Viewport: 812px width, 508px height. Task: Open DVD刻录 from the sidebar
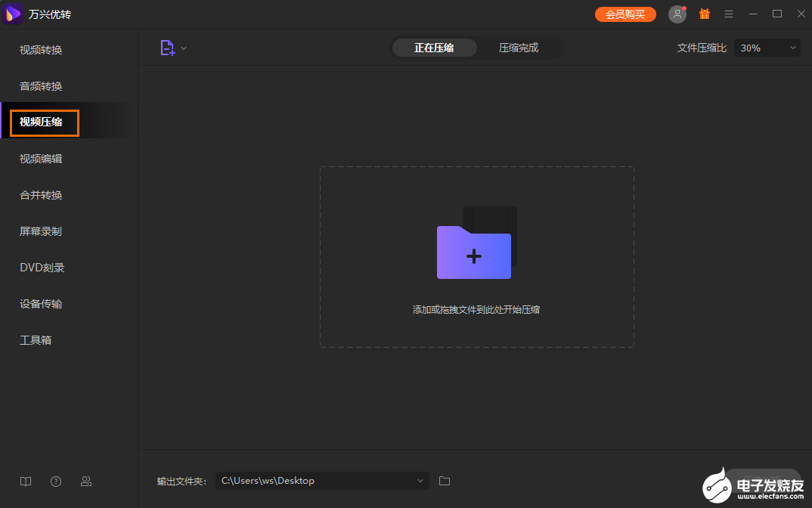click(42, 268)
